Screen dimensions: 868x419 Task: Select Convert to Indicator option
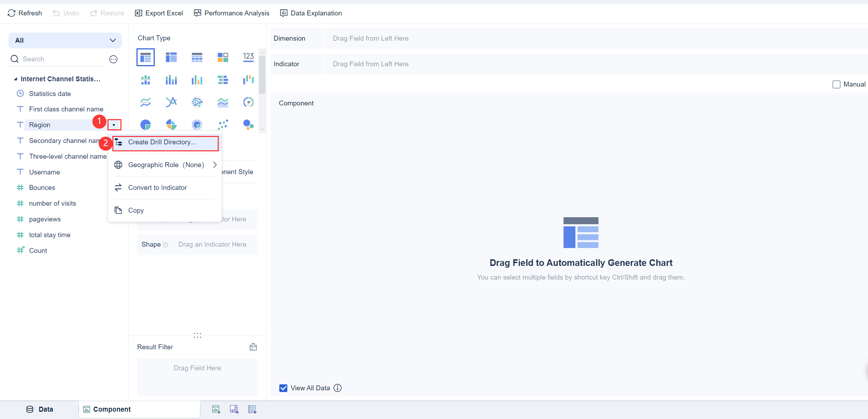[157, 187]
